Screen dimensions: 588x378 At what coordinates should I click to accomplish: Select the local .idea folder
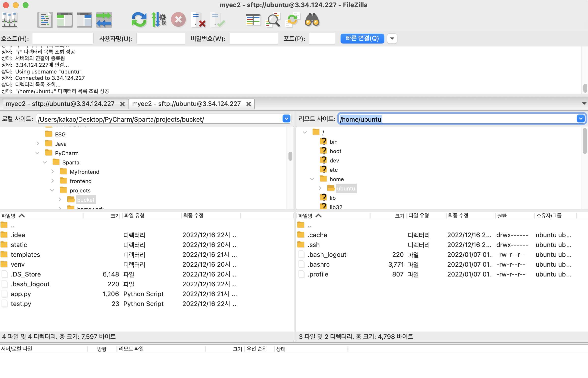coord(18,235)
